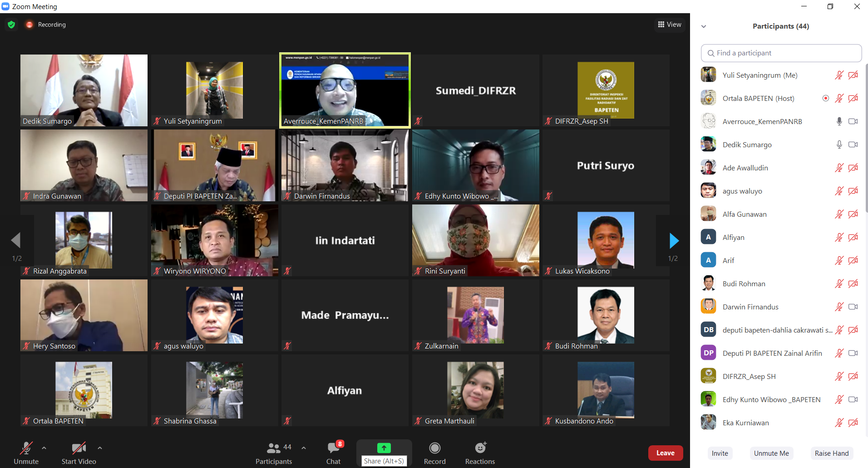868x468 pixels.
Task: Select Greta Marthauli video tile
Action: tap(476, 390)
